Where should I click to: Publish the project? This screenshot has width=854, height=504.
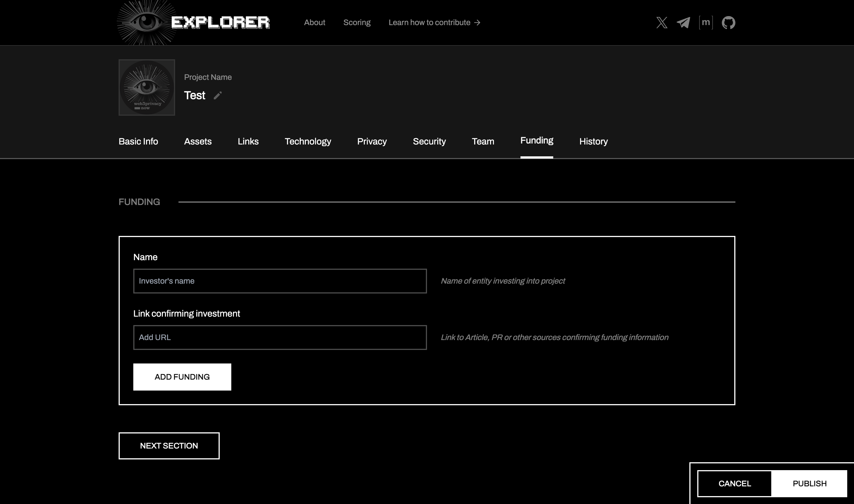[809, 483]
